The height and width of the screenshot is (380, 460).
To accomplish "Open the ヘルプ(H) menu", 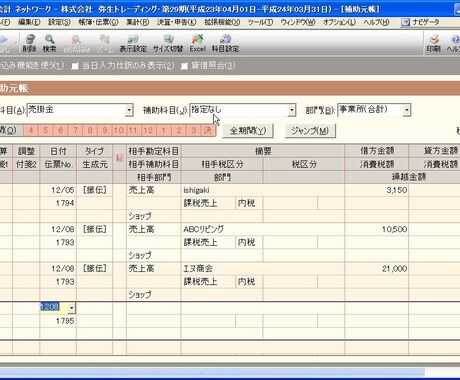I will (376, 22).
